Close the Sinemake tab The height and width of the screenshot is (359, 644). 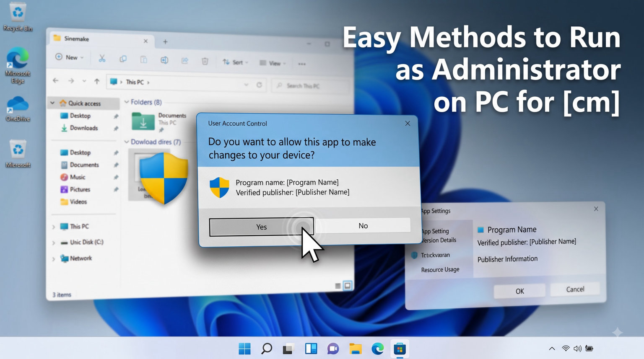145,41
